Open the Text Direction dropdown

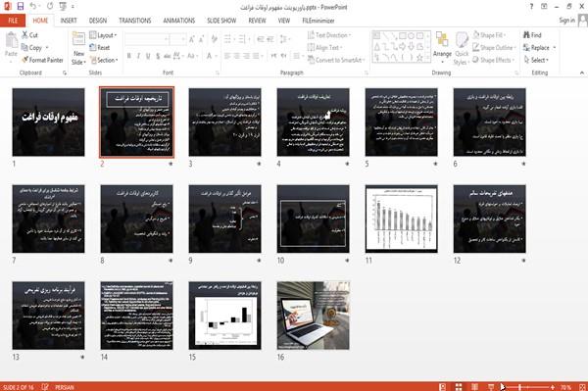pos(329,35)
